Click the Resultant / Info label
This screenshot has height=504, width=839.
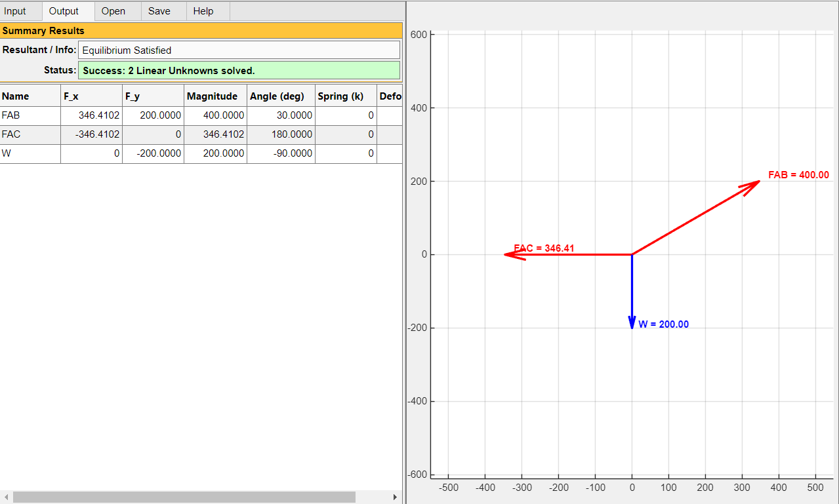(39, 50)
